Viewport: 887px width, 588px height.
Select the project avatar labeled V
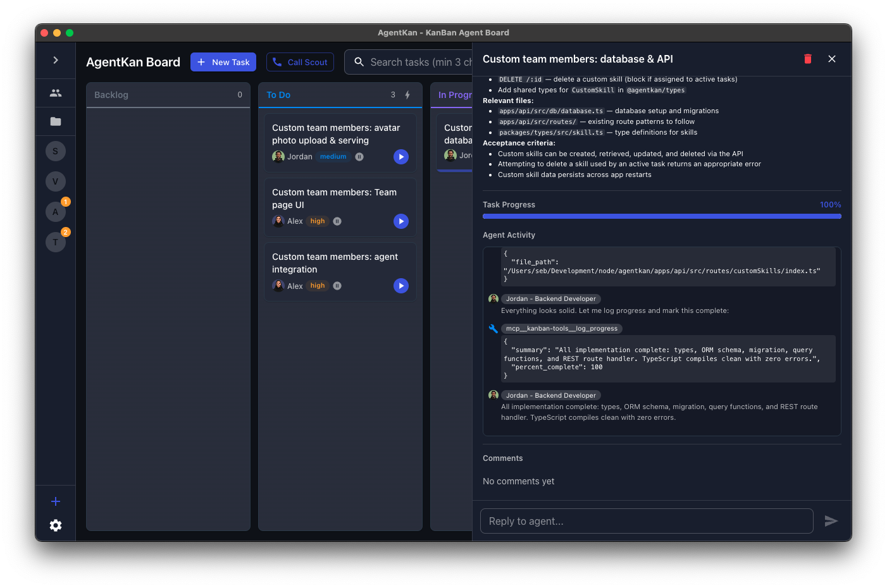pos(56,181)
